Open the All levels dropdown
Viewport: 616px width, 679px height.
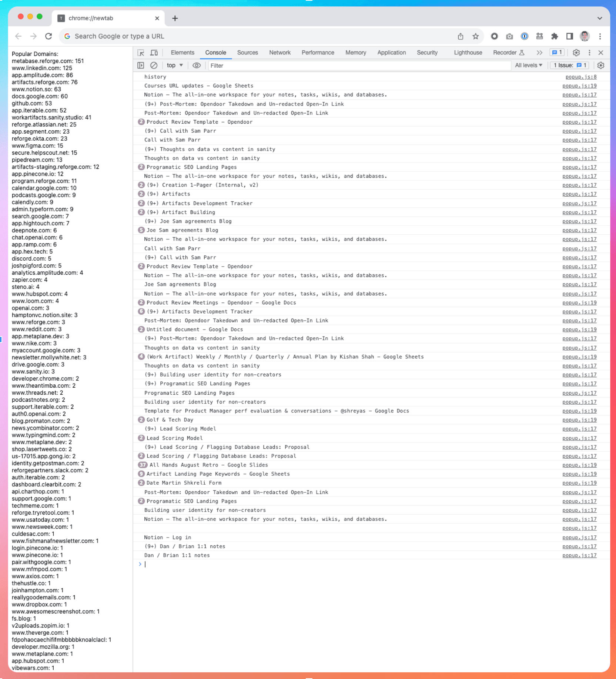(x=528, y=66)
